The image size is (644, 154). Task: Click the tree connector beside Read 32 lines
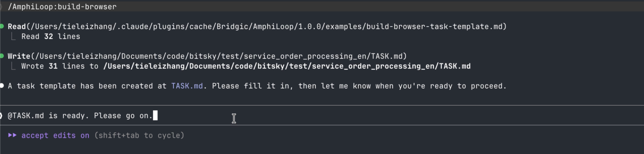13,36
